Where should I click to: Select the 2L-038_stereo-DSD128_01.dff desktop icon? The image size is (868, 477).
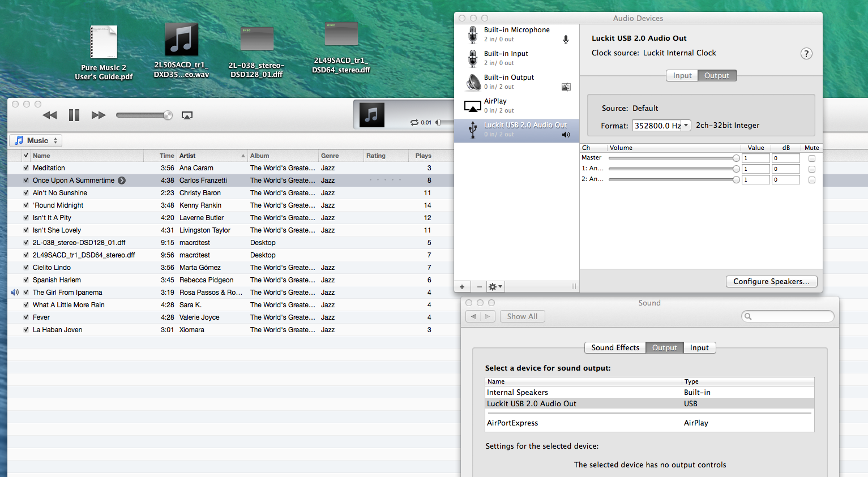pyautogui.click(x=256, y=52)
